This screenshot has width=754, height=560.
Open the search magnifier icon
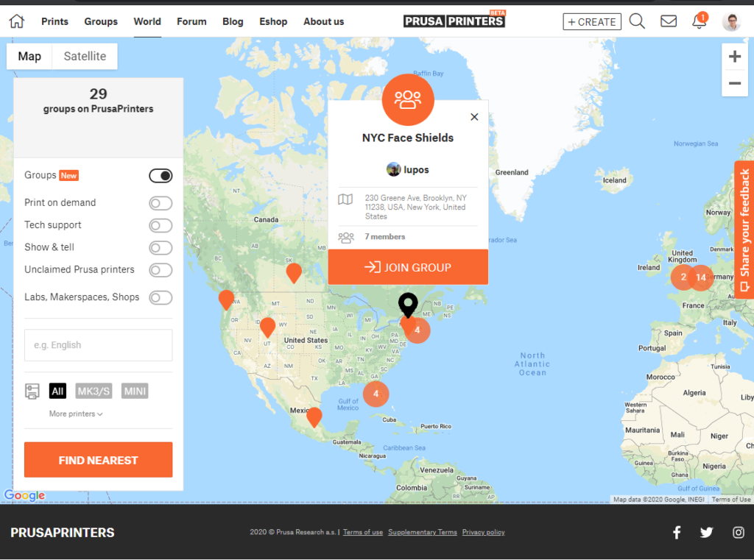coord(637,21)
